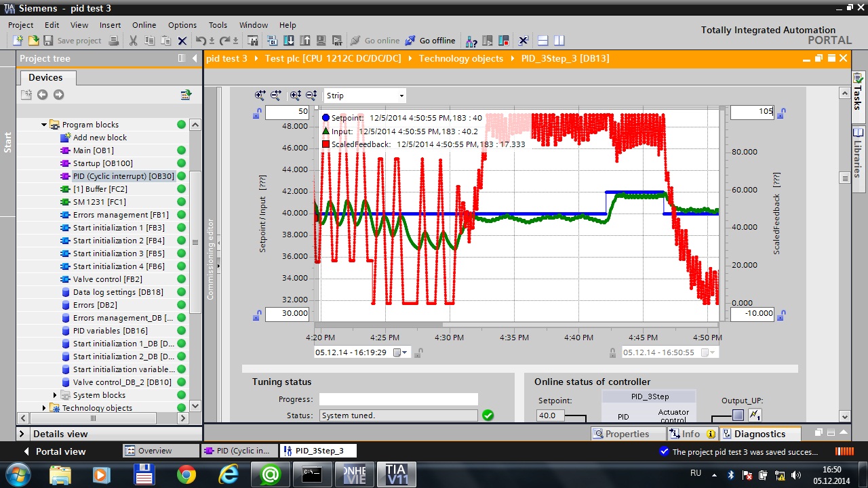Navigate forward in project tree
This screenshot has width=868, height=488.
tap(58, 95)
